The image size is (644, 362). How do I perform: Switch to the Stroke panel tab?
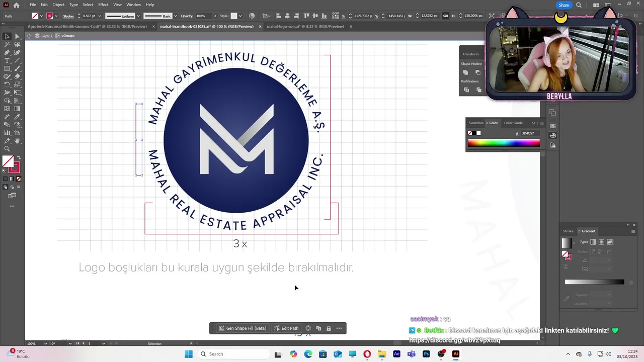[568, 231]
